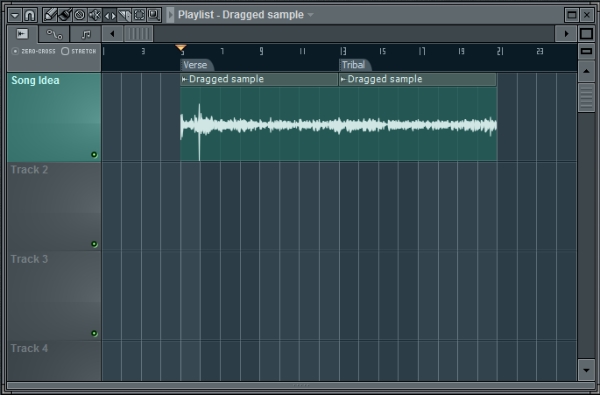Open the Playlist options menu arrow
Image resolution: width=600 pixels, height=395 pixels.
click(x=15, y=15)
